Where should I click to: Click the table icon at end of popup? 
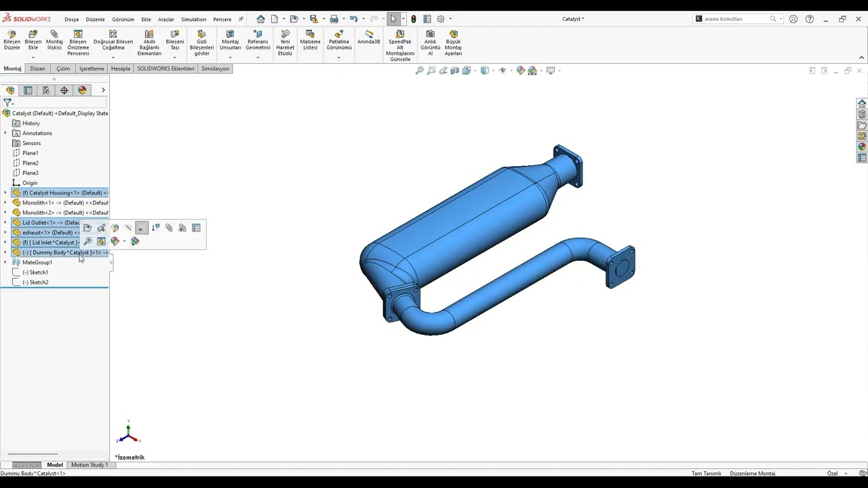pos(196,228)
